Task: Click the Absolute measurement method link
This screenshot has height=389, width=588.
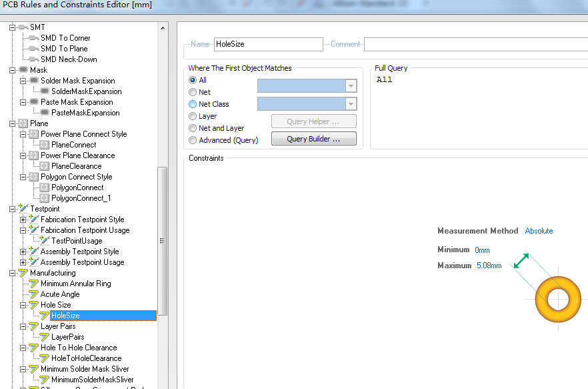Action: [539, 231]
